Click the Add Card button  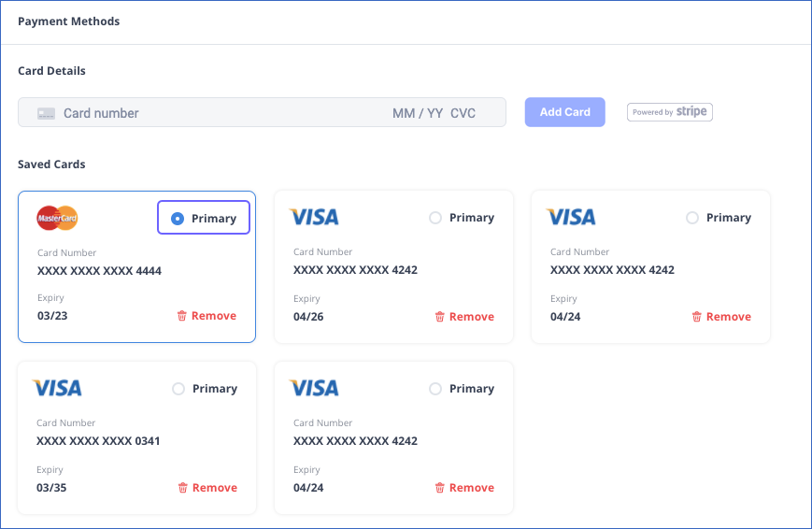[565, 112]
